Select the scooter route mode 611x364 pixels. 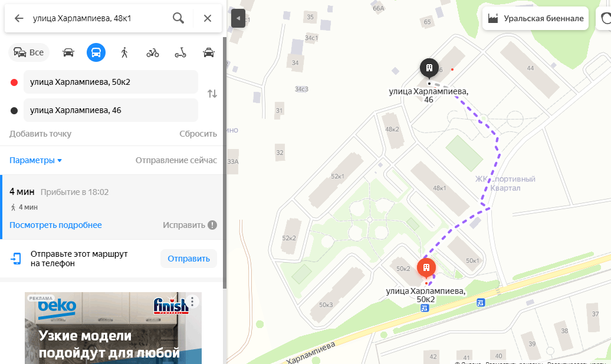click(180, 52)
